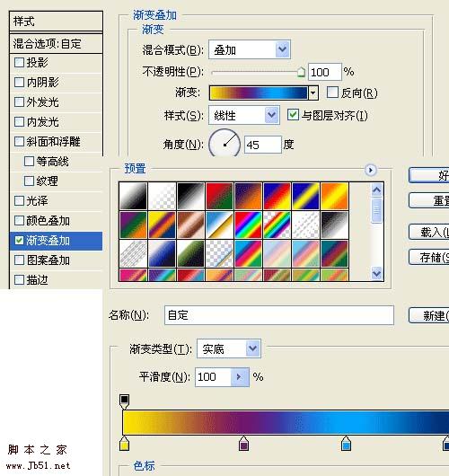Image resolution: width=449 pixels, height=476 pixels.
Task: Select the blue, yellow, blue gradient preset
Action: (x=305, y=196)
